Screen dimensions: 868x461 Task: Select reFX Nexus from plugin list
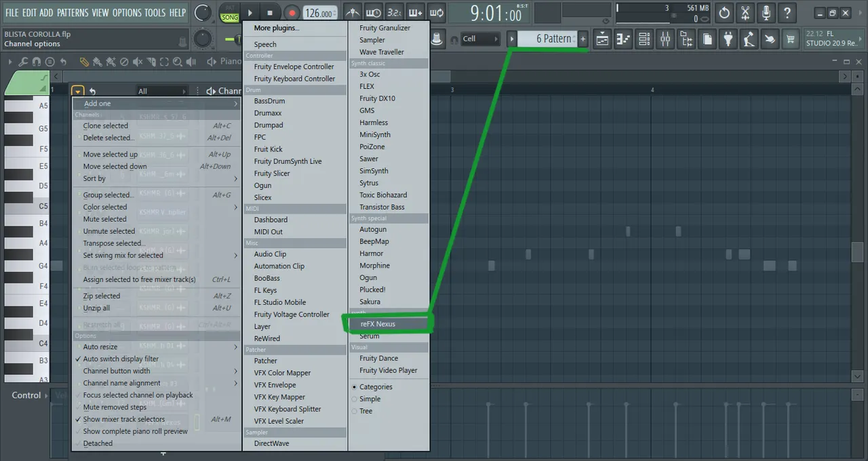(390, 324)
